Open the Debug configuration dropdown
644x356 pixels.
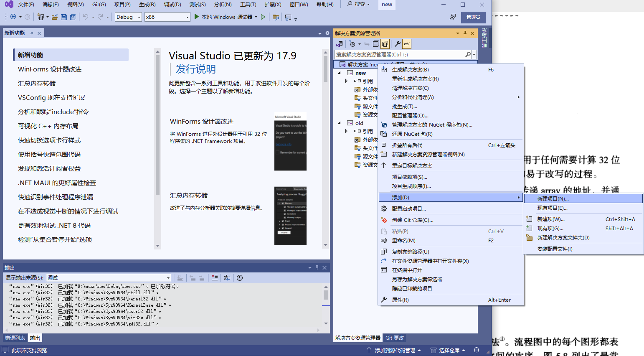pos(128,17)
